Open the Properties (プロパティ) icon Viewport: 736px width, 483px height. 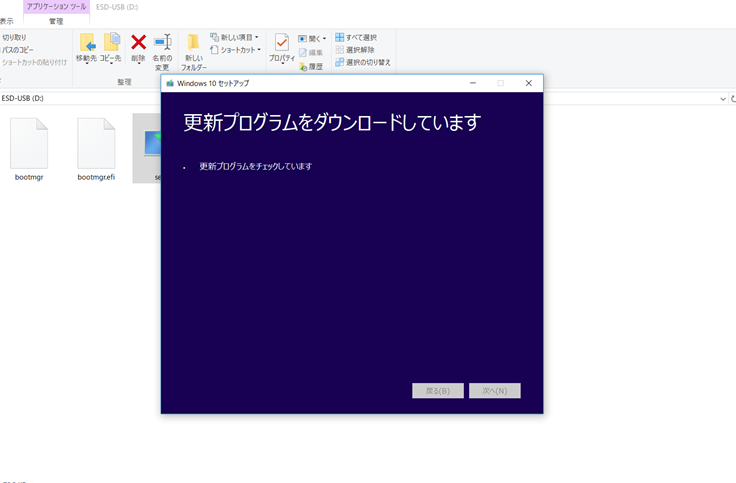coord(282,48)
